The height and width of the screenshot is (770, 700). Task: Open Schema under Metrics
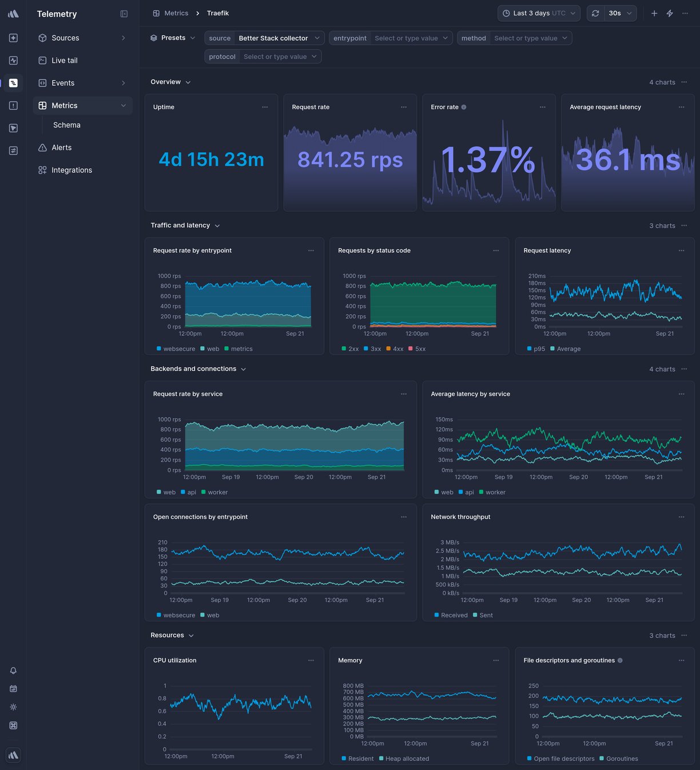(x=67, y=125)
